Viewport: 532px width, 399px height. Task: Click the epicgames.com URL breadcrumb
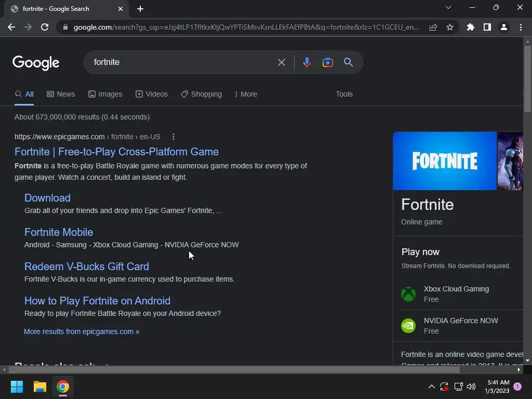[x=87, y=137]
